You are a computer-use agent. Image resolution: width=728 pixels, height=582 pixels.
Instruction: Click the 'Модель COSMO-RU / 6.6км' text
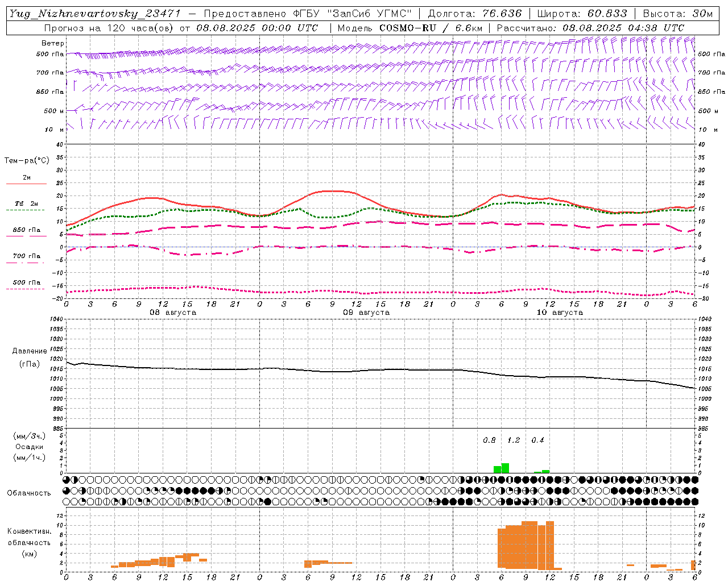point(409,28)
